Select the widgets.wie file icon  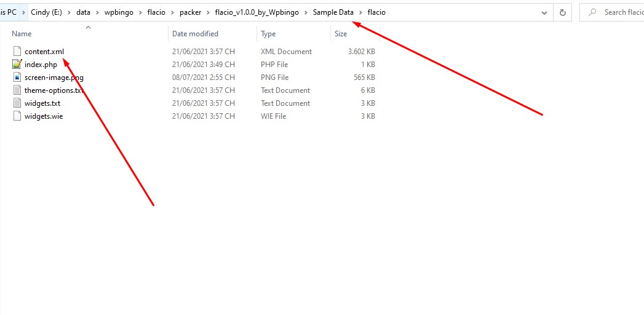(x=17, y=116)
